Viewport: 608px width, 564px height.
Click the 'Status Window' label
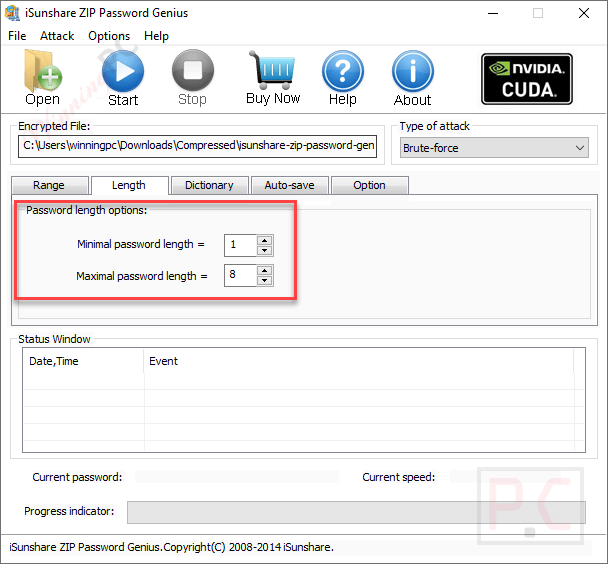(54, 339)
